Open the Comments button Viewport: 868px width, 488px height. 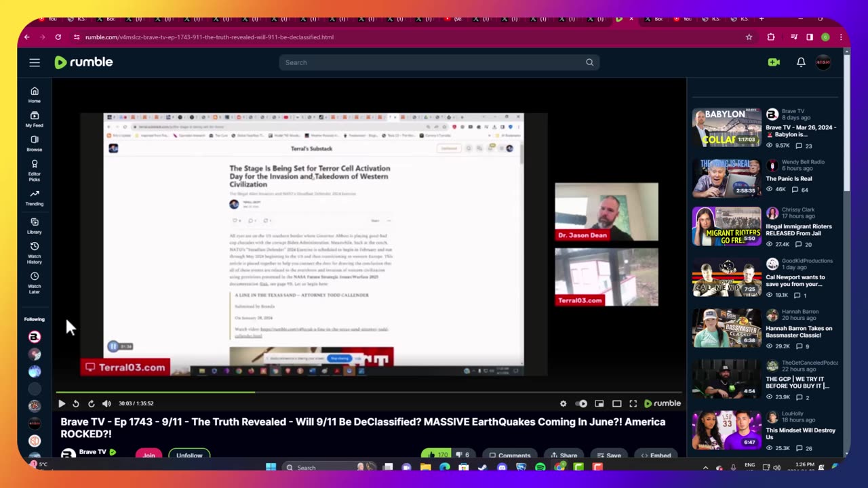510,455
